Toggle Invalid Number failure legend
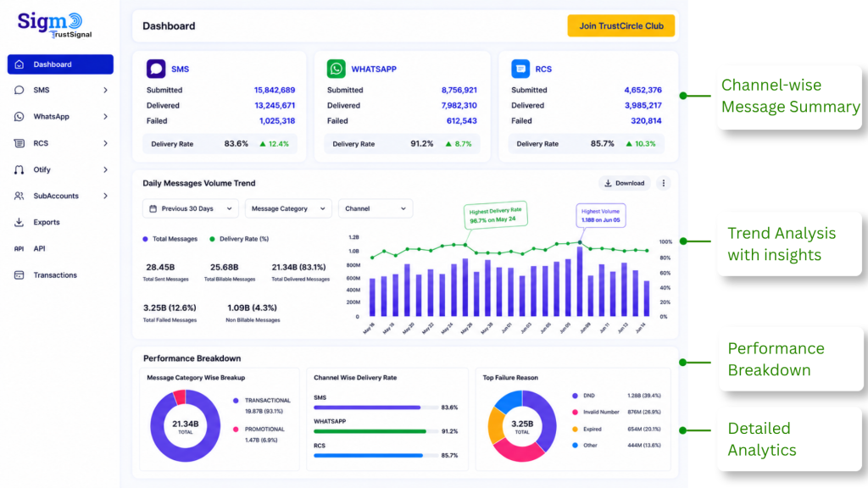This screenshot has height=488, width=868. [616, 413]
